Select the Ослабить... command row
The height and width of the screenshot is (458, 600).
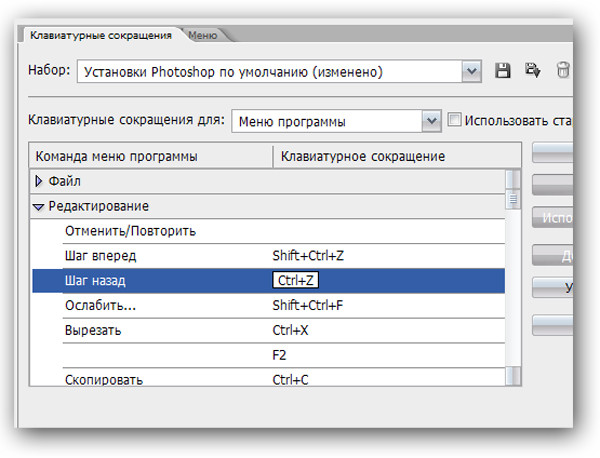(284, 306)
